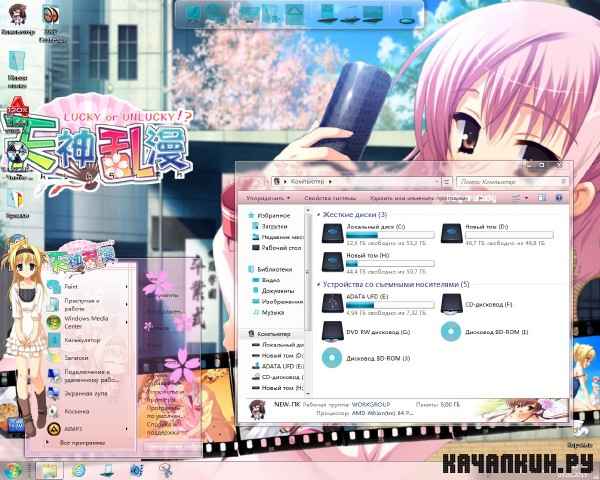The image size is (600, 480).
Task: Click the change view icon in Explorer toolbar
Action: tap(517, 198)
